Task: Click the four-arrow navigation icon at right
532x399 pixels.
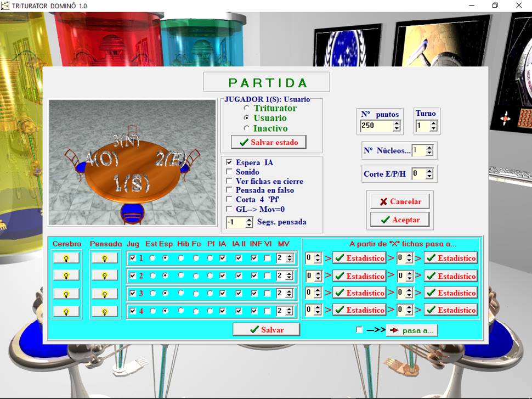Action: 506,117
